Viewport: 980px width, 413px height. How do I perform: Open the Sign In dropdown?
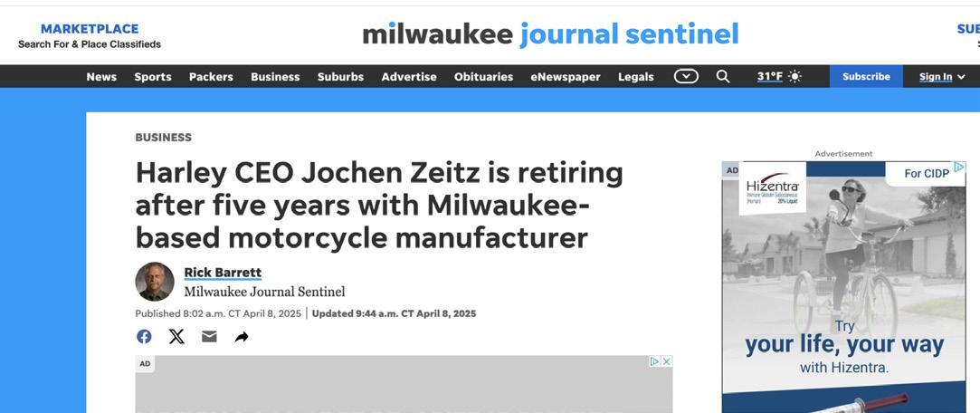coord(942,77)
